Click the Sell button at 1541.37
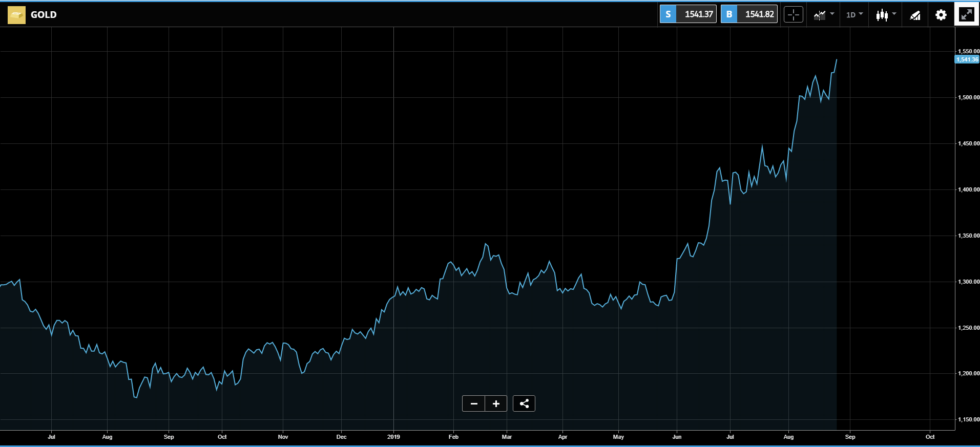Image resolution: width=980 pixels, height=447 pixels. 688,14
